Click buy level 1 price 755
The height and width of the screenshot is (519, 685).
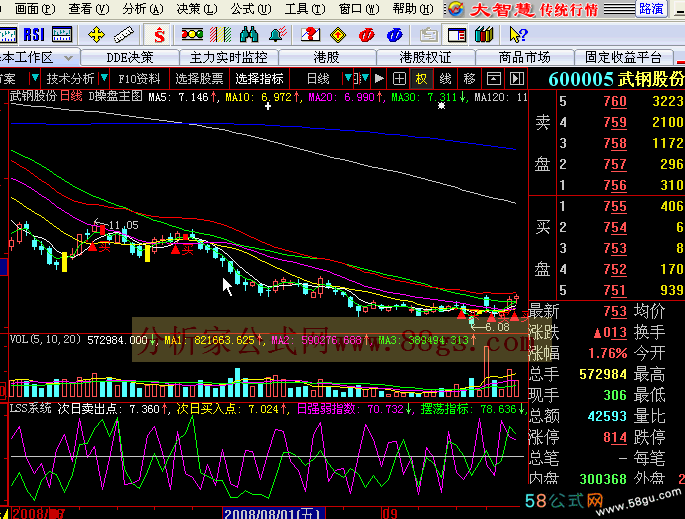coord(615,206)
